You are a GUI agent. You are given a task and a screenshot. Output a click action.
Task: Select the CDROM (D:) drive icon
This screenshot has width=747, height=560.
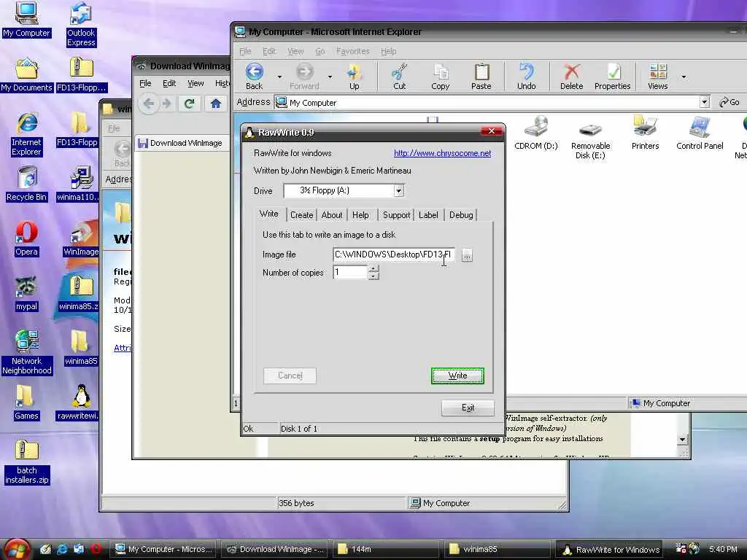(536, 133)
